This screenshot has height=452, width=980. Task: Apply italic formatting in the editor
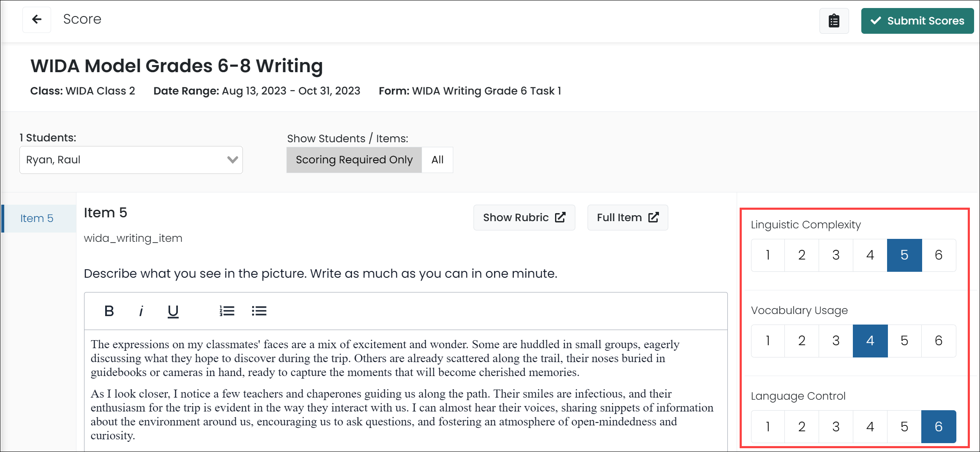(x=141, y=311)
